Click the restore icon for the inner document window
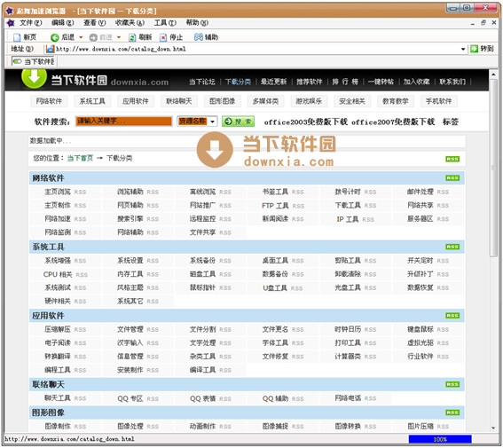Image resolution: width=503 pixels, height=448 pixels. tap(483, 22)
